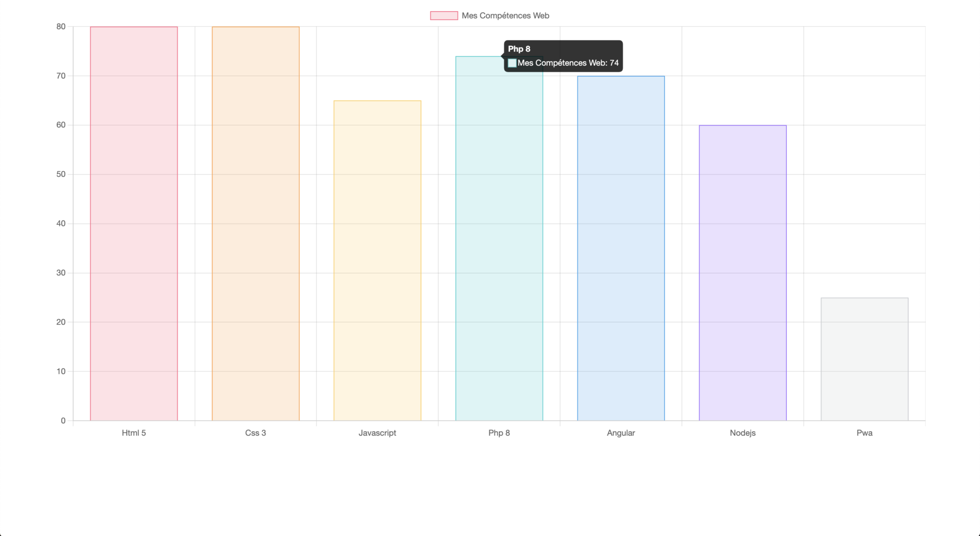980x536 pixels.
Task: Click the Javascript axis label
Action: pyautogui.click(x=377, y=433)
